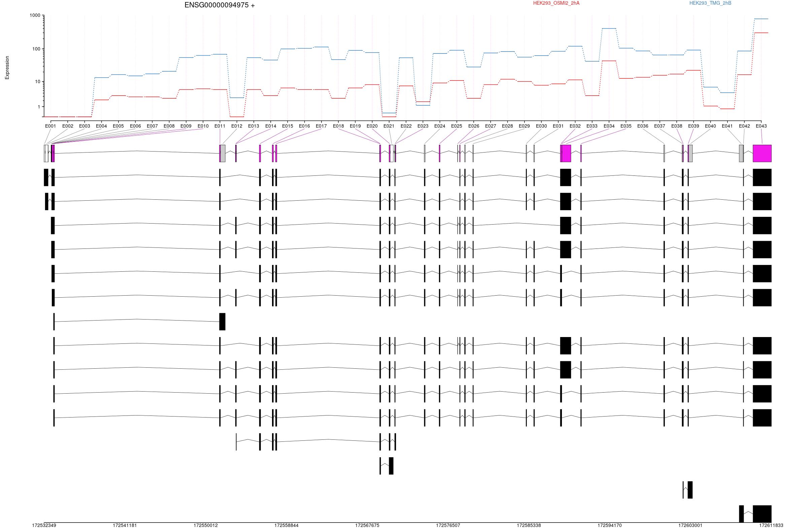Click the final exon of the bottom transcript

[762, 514]
